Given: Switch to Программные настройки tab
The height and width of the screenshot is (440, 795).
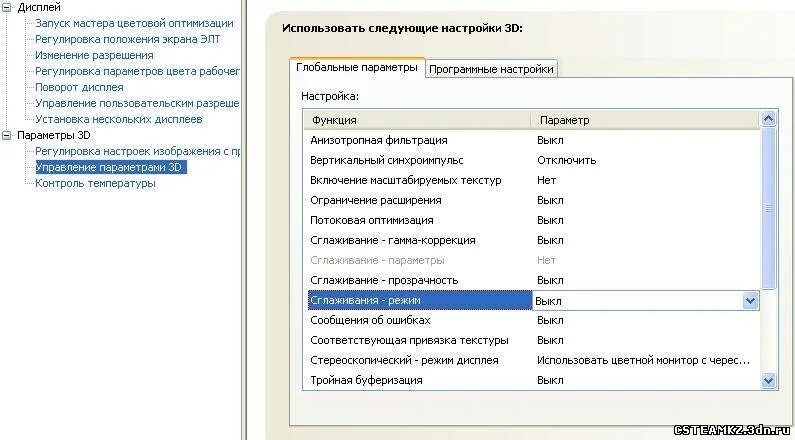Looking at the screenshot, I should coord(491,69).
